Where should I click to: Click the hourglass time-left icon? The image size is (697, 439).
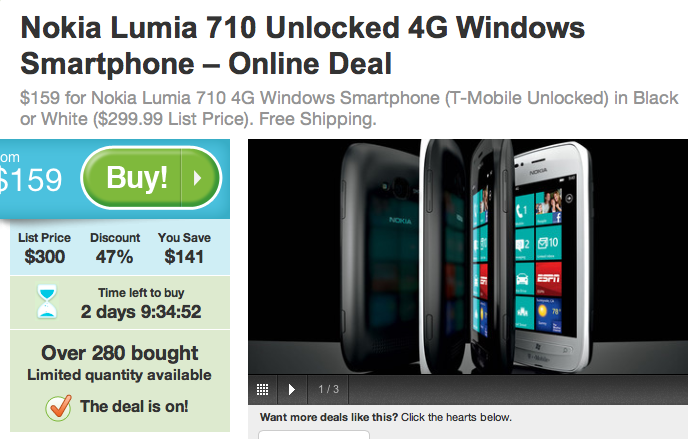(47, 302)
